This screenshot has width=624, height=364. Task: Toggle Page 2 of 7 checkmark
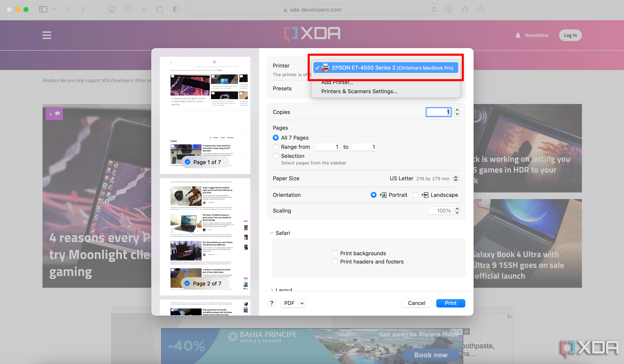[187, 283]
